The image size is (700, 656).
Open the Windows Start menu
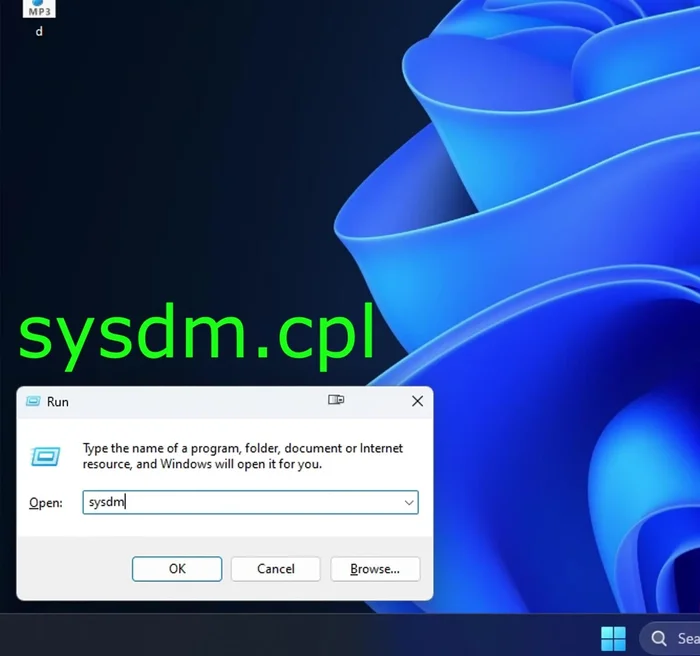click(613, 637)
